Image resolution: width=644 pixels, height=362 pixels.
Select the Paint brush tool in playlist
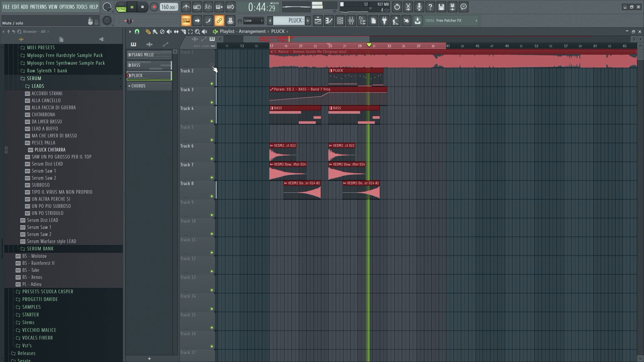[x=155, y=32]
